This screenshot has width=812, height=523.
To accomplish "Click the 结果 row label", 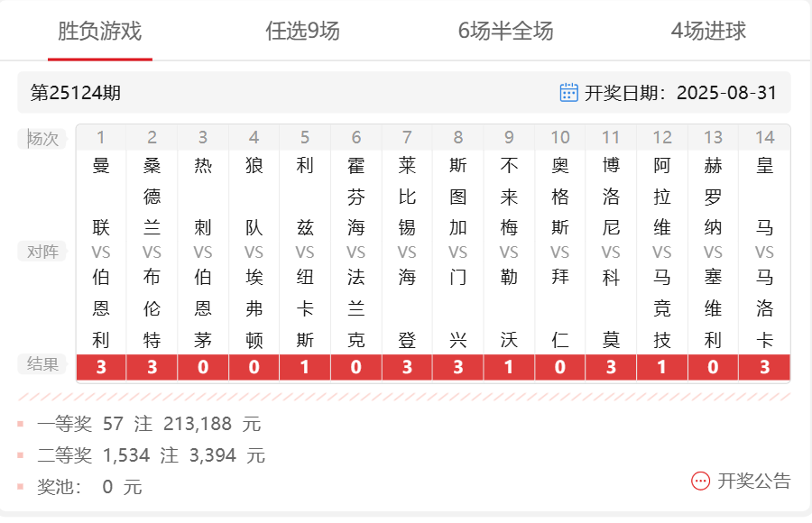I will (42, 364).
